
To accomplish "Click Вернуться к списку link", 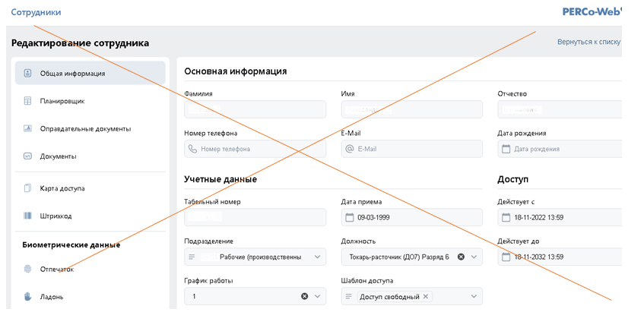I will click(589, 43).
